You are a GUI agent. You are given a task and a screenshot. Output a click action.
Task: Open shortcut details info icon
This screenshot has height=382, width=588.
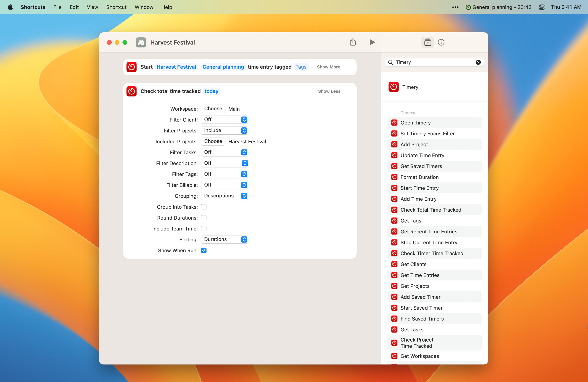(x=441, y=42)
